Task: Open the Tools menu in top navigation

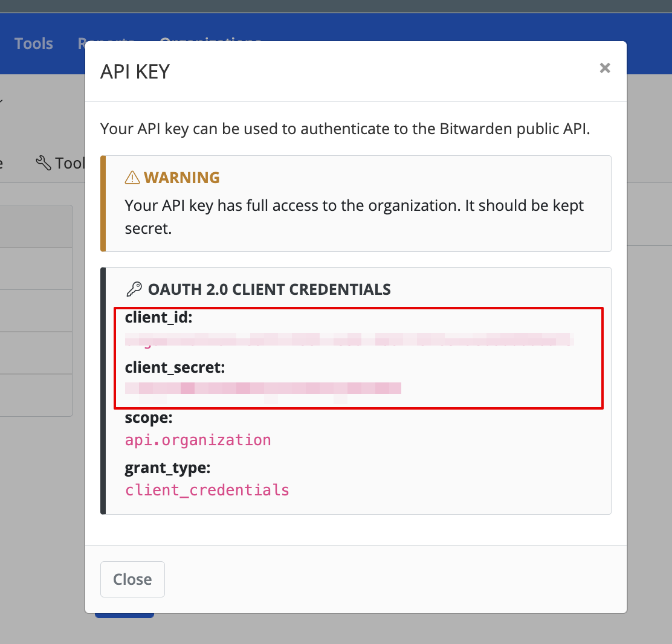Action: (x=34, y=43)
